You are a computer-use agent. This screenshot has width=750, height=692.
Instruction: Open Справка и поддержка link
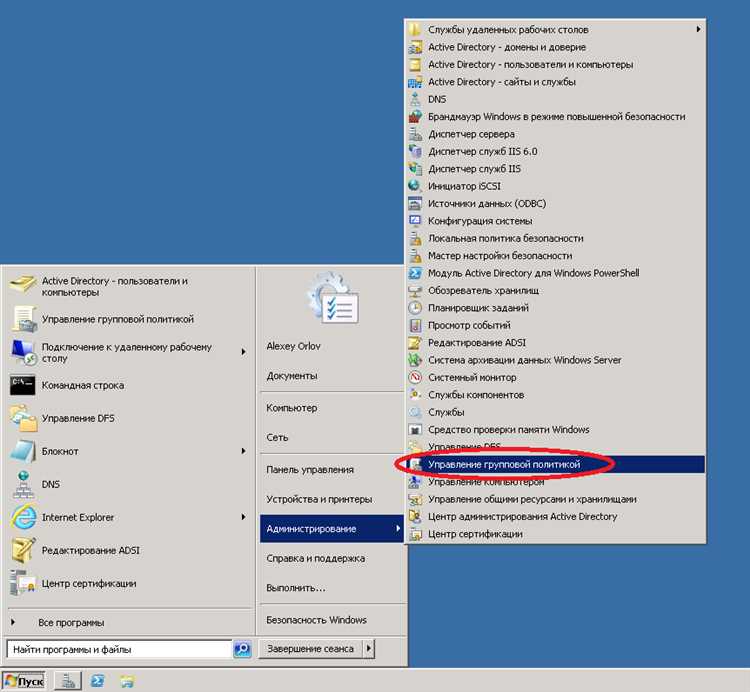(316, 559)
